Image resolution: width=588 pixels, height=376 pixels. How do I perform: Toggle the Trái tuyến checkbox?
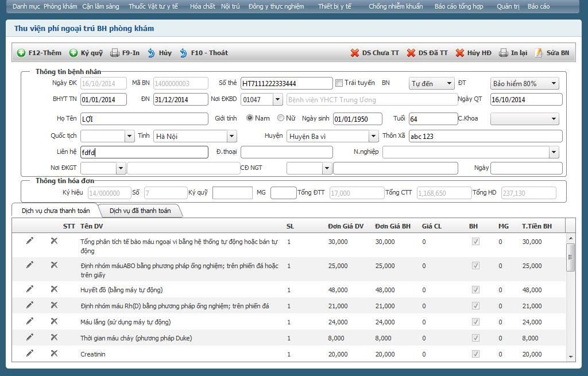339,83
